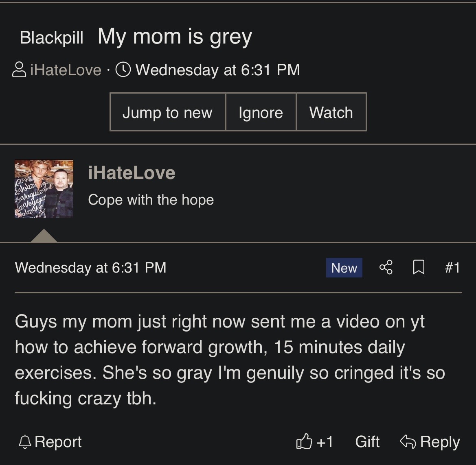Viewport: 476px width, 465px height.
Task: Click the +1 reaction count
Action: (325, 442)
